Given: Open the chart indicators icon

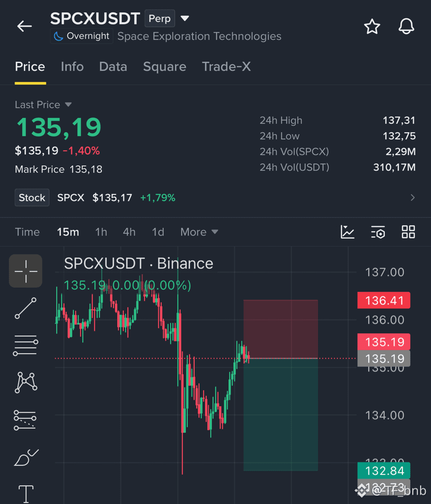Looking at the screenshot, I should click(347, 232).
